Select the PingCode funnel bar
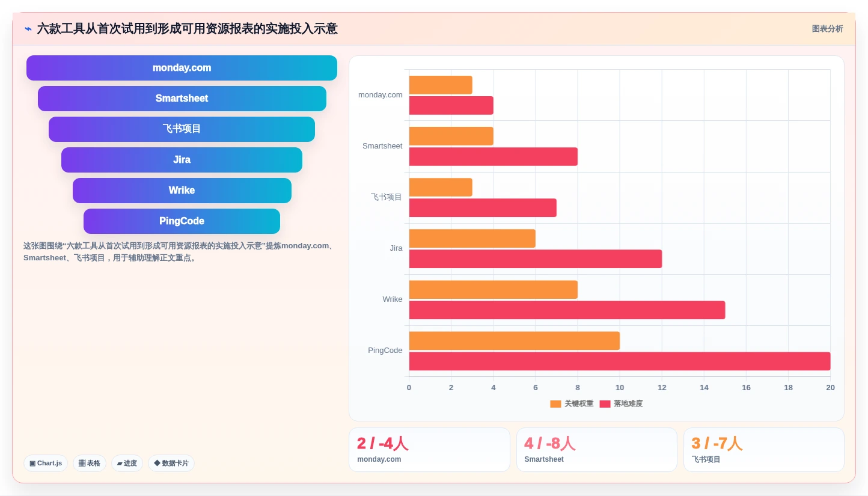This screenshot has width=868, height=496. [x=182, y=221]
